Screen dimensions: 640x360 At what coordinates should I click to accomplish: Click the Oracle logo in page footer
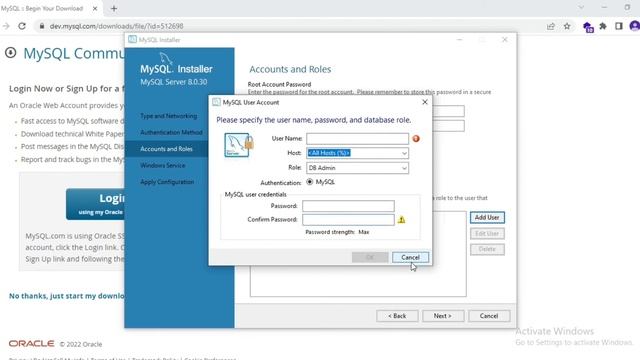(31, 344)
